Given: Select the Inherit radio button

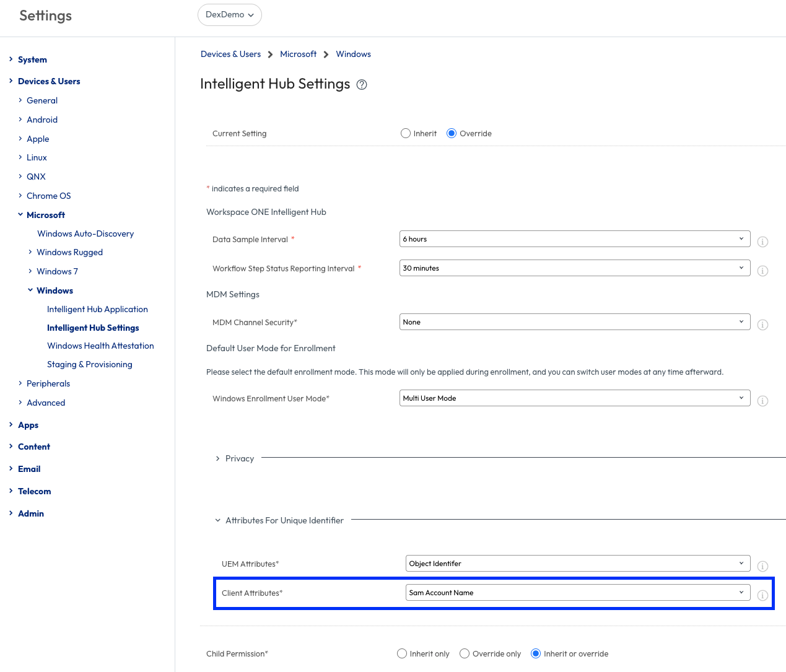Looking at the screenshot, I should tap(406, 133).
